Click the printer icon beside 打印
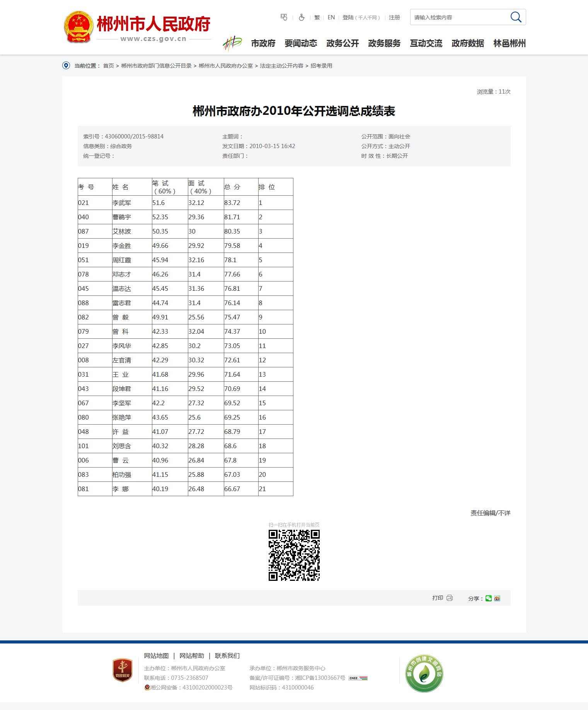Viewport: 588px width, 710px height. (x=450, y=598)
